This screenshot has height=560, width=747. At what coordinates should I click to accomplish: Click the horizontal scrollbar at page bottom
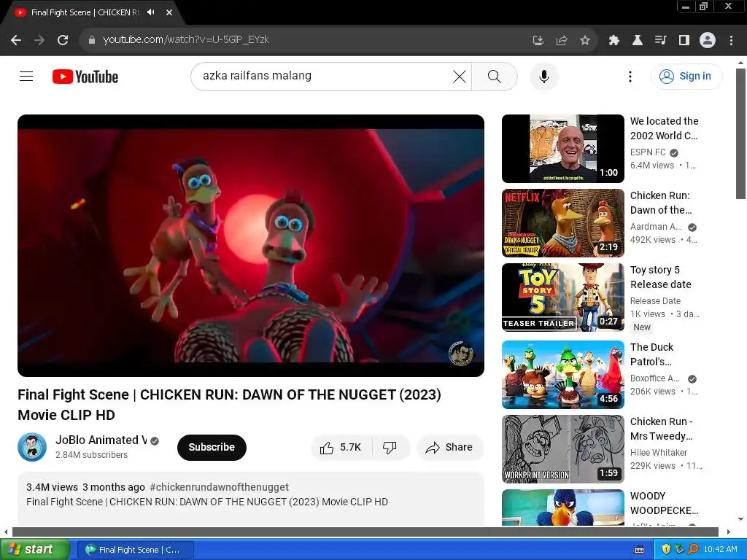click(x=365, y=532)
